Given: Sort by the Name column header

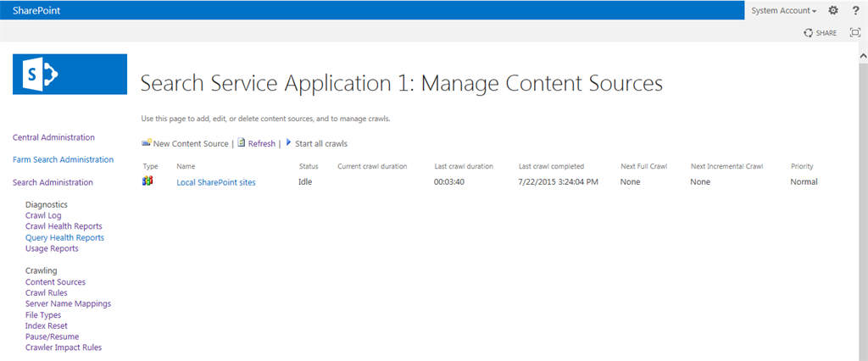Looking at the screenshot, I should (x=186, y=166).
